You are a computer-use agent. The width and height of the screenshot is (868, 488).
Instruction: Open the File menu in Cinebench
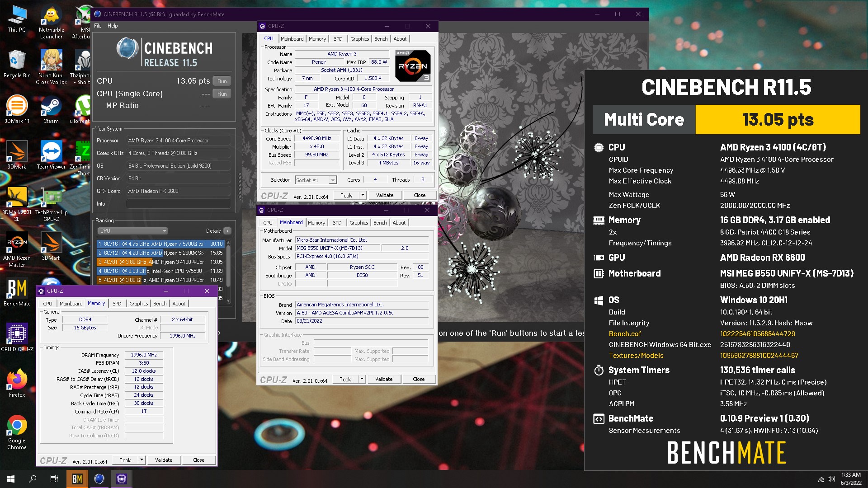[x=98, y=26]
